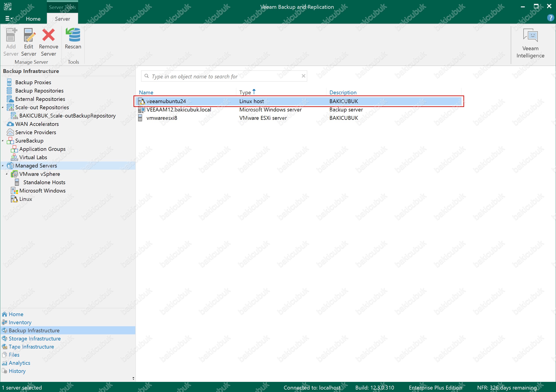Screen dimensions: 556x392
Task: Go to Home navigation view
Action: (16, 314)
